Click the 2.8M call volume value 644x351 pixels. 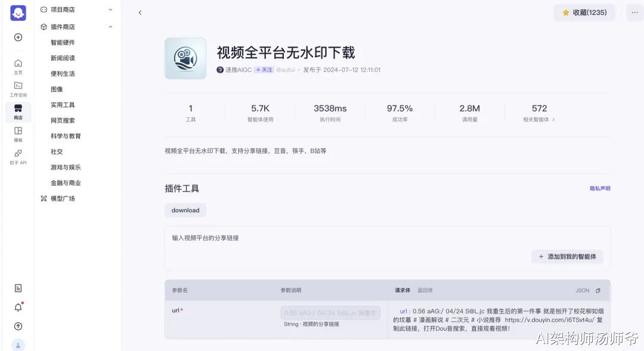click(469, 108)
